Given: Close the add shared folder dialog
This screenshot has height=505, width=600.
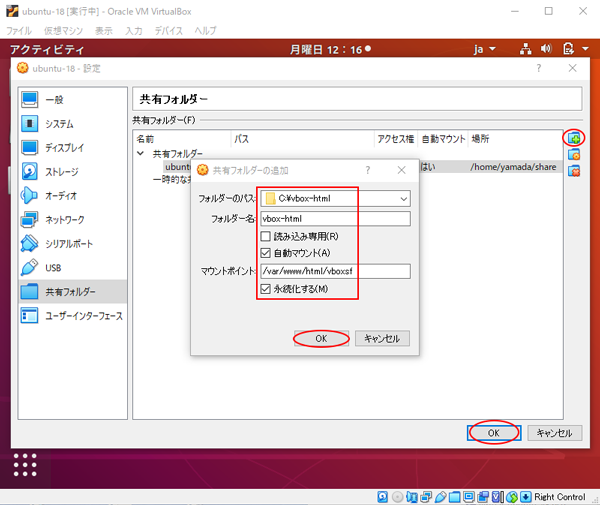Looking at the screenshot, I should coord(401,170).
